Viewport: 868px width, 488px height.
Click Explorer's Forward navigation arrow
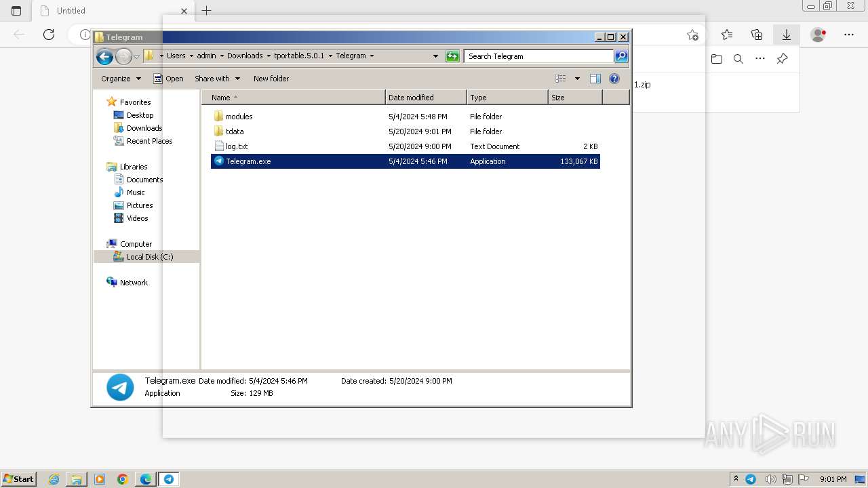pyautogui.click(x=123, y=57)
